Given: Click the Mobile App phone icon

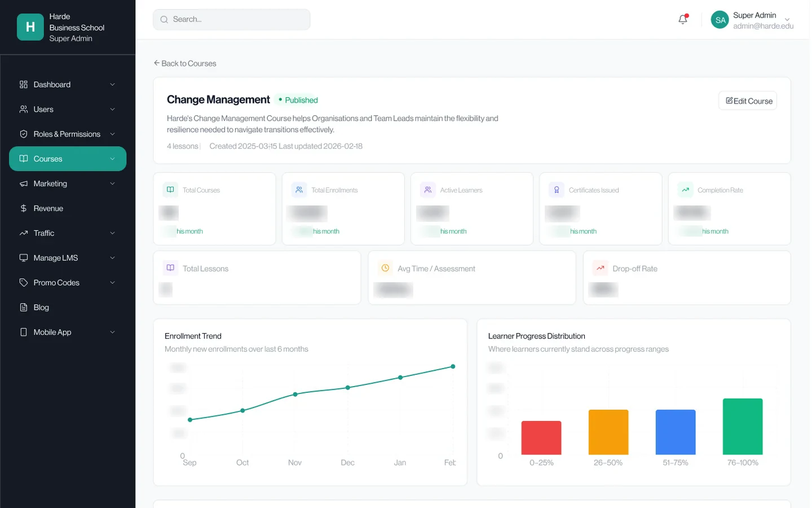Looking at the screenshot, I should point(24,332).
